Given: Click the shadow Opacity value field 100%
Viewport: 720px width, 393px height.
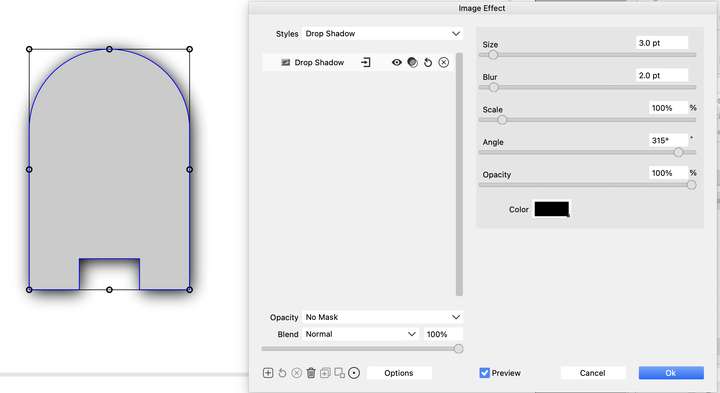Looking at the screenshot, I should tap(669, 173).
